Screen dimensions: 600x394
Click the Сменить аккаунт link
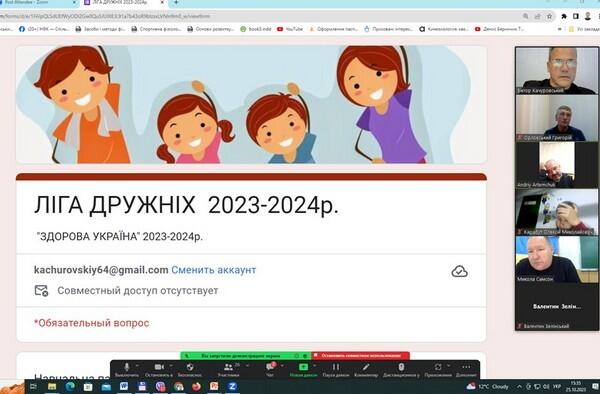[214, 270]
